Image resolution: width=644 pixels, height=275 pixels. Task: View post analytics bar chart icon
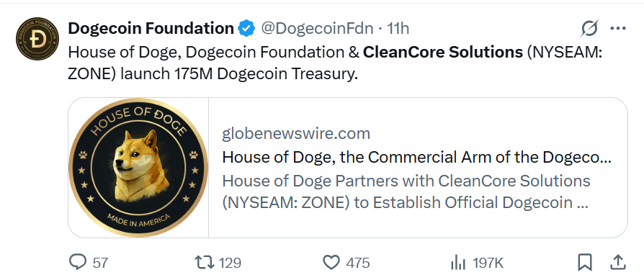tap(457, 262)
